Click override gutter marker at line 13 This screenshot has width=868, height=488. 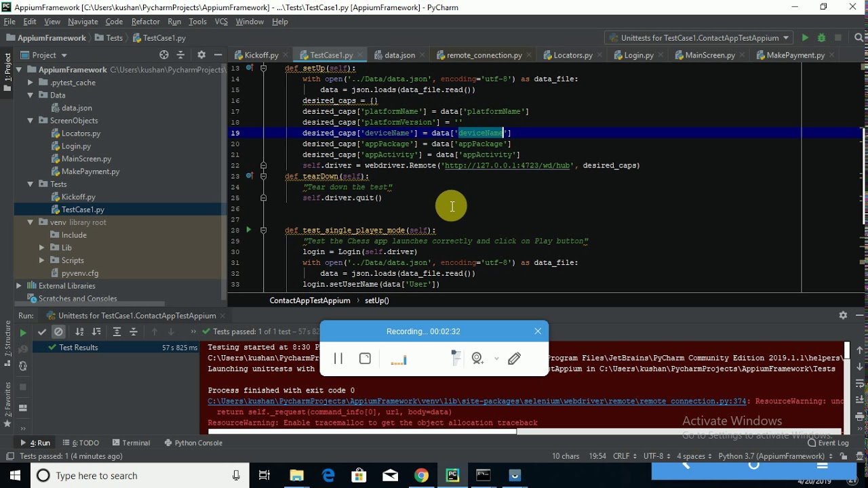250,68
